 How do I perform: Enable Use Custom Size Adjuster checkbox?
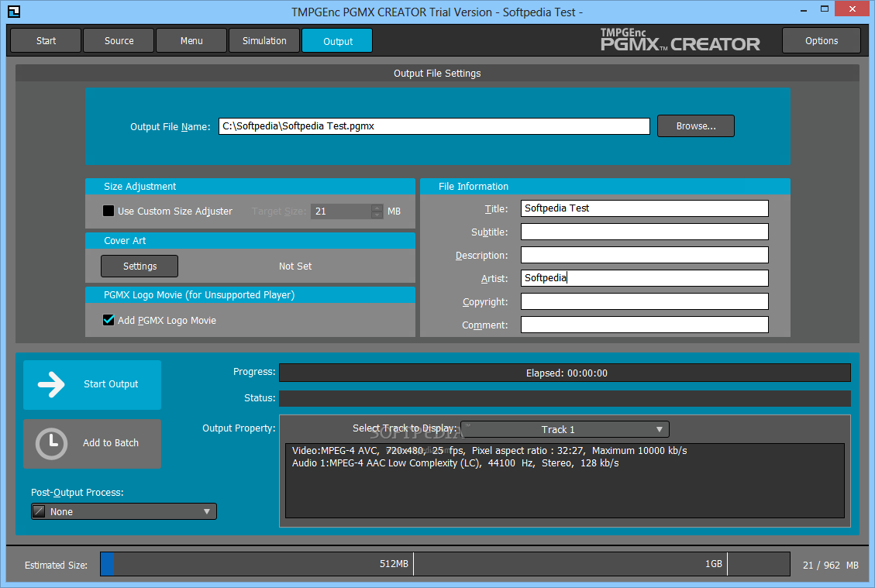coord(109,211)
